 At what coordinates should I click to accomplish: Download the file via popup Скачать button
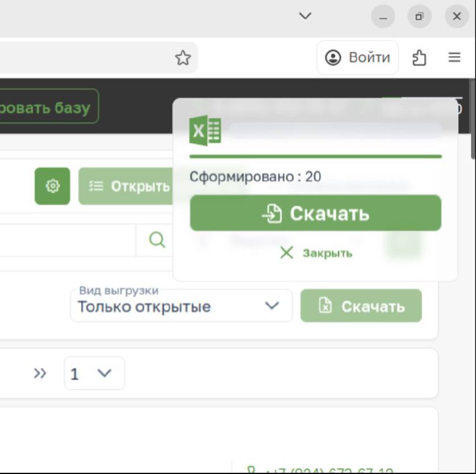coord(315,213)
